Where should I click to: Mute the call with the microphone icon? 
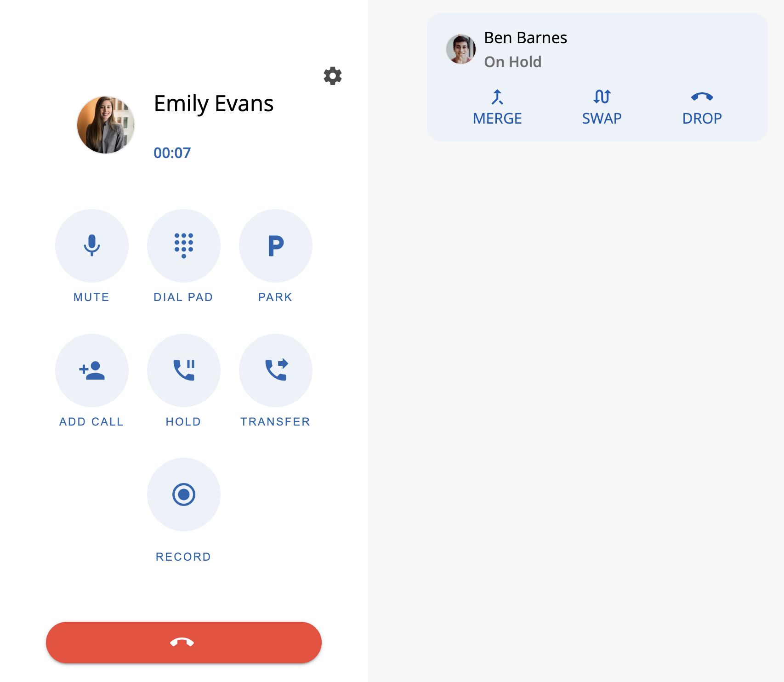pos(92,246)
